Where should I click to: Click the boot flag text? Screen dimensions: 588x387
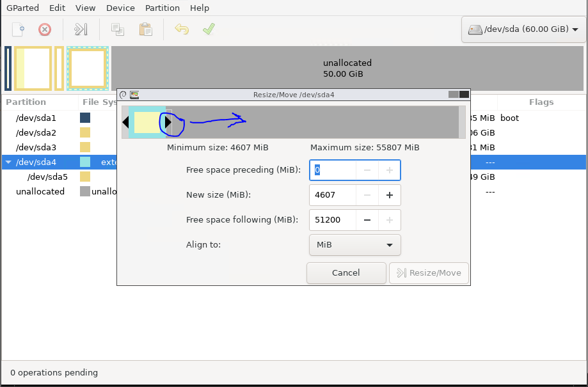click(x=510, y=118)
